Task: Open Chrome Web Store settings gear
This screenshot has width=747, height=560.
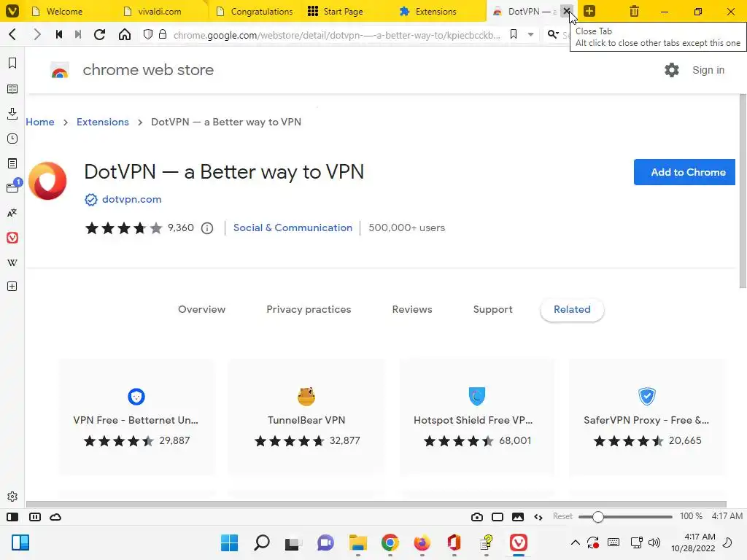Action: coord(672,70)
